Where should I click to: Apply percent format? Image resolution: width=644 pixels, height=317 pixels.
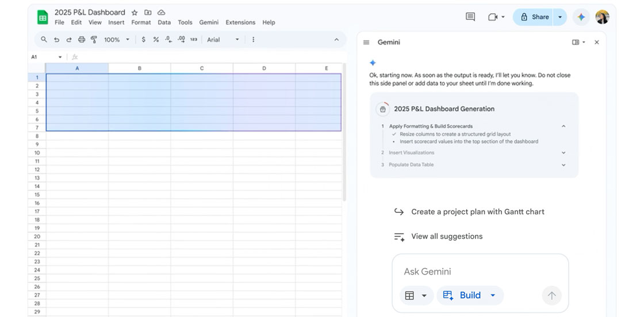tap(156, 40)
